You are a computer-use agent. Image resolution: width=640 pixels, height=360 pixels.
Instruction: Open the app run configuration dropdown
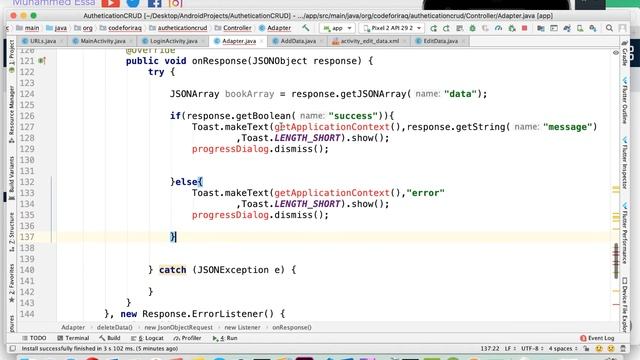(x=338, y=28)
